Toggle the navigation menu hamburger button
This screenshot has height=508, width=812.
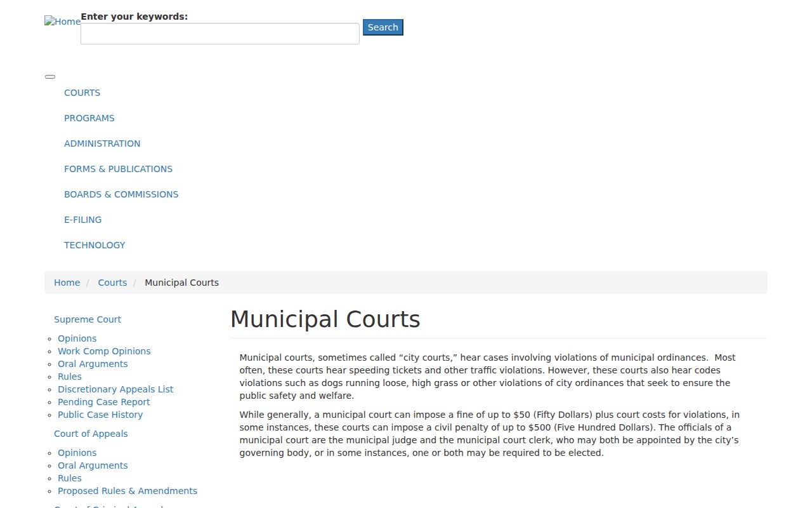tap(50, 77)
